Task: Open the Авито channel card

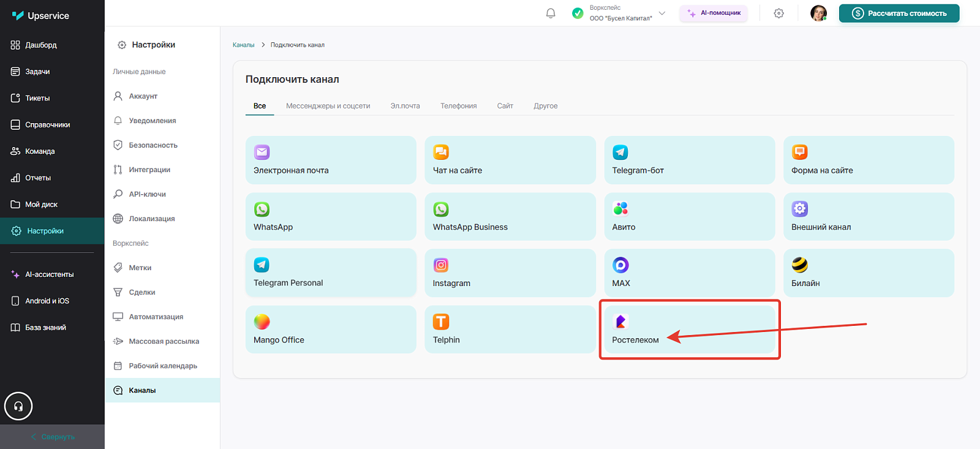Action: click(x=690, y=217)
